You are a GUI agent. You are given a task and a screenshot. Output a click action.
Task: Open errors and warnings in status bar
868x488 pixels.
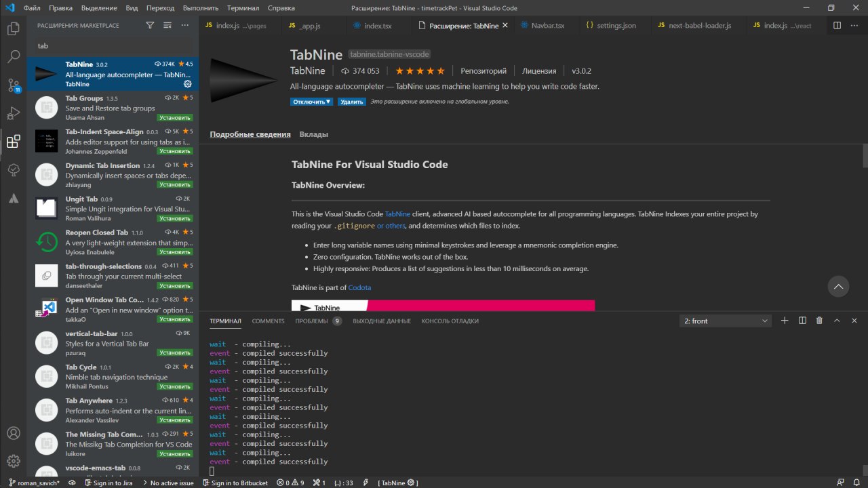pos(290,483)
